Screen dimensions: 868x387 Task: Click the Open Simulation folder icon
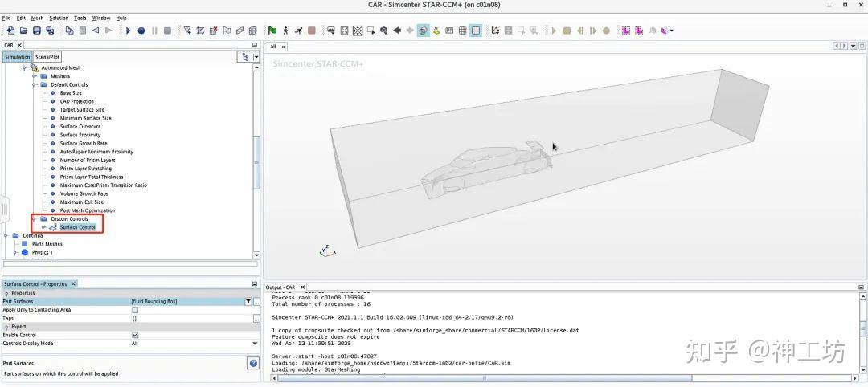coord(23,31)
